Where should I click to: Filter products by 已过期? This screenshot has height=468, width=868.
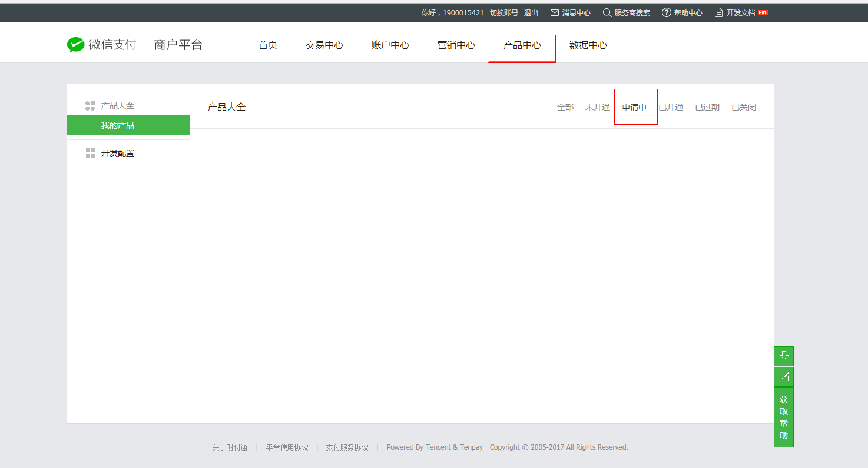(x=707, y=107)
